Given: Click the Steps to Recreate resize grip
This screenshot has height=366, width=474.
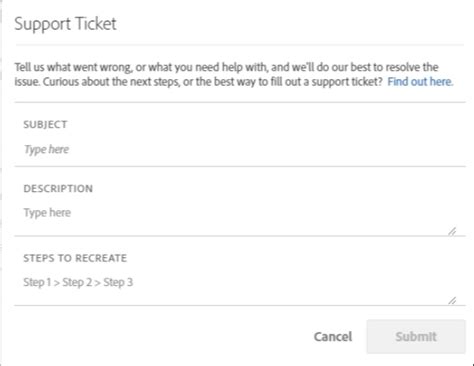Looking at the screenshot, I should (x=452, y=301).
